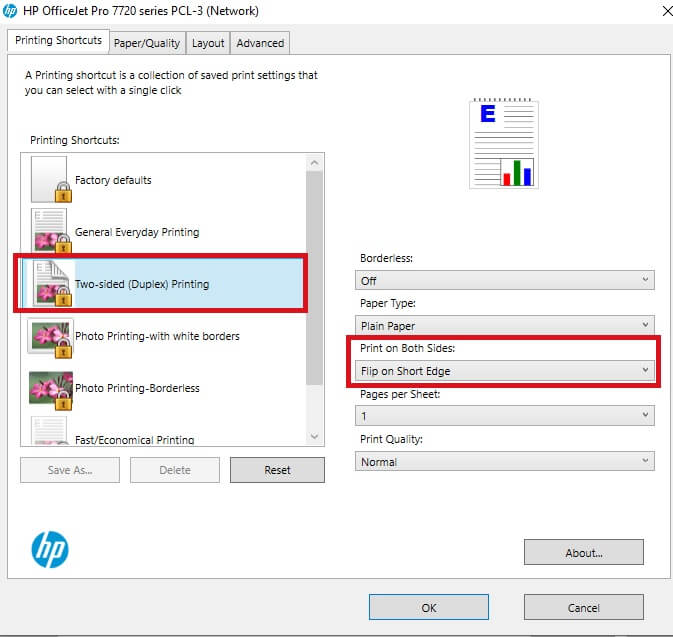Click the Photo Printing-with white borders icon
The width and height of the screenshot is (673, 637).
click(x=50, y=338)
